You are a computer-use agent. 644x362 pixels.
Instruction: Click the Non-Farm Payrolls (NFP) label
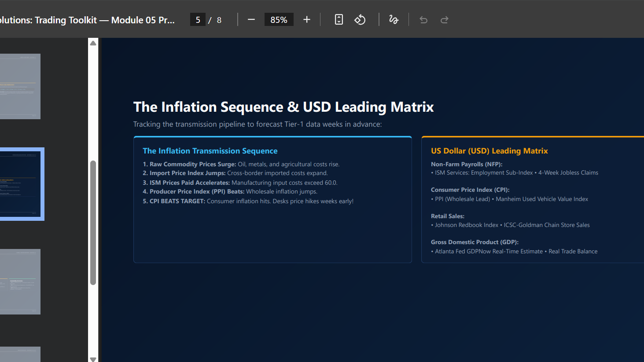pos(467,164)
